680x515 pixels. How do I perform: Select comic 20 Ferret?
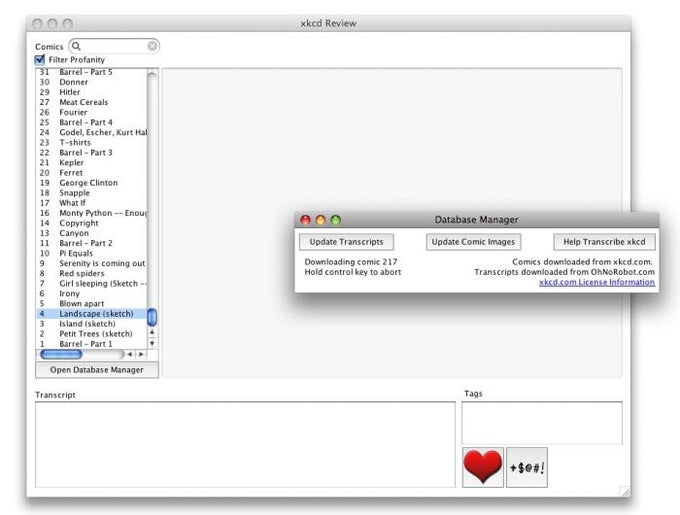click(x=92, y=173)
